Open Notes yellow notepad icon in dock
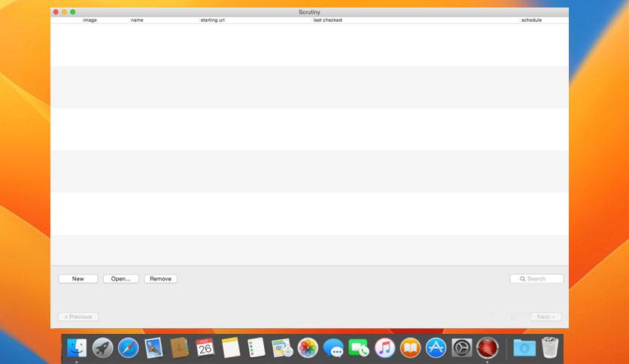Screen dimensions: 629x364 click(x=231, y=347)
